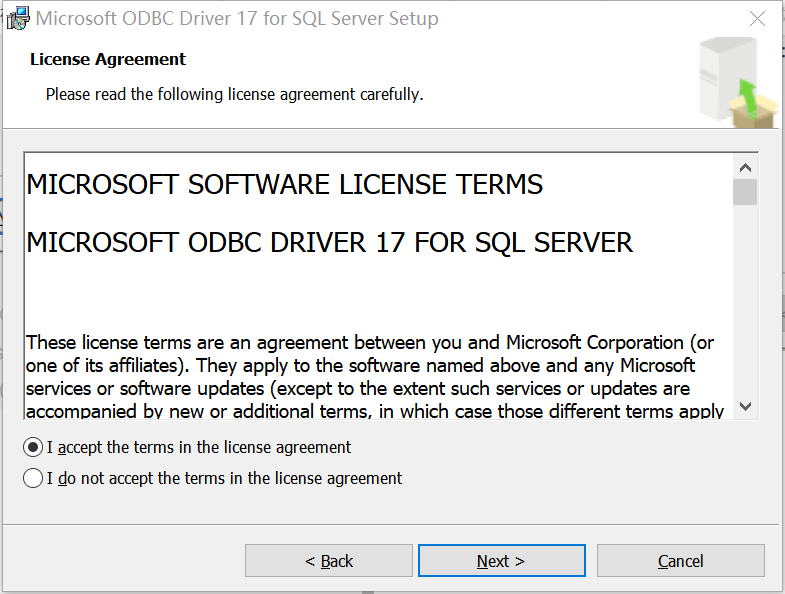Click the installer icon in title bar

[x=18, y=19]
